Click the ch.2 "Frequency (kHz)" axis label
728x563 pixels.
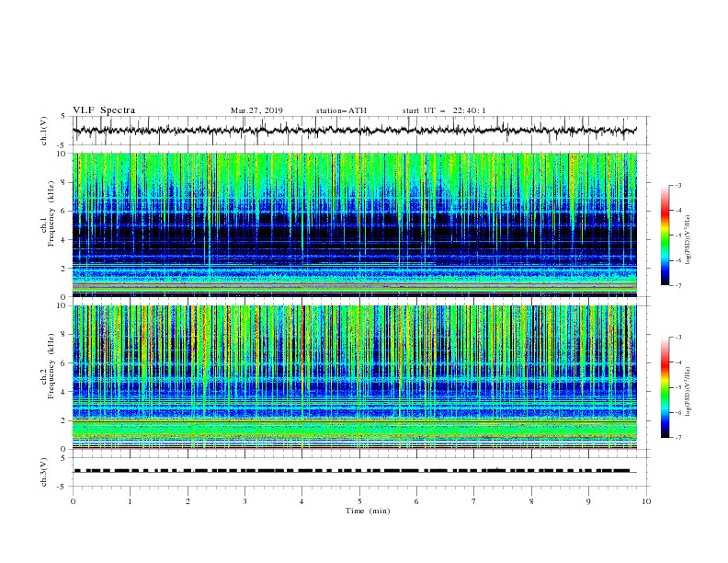tap(51, 366)
